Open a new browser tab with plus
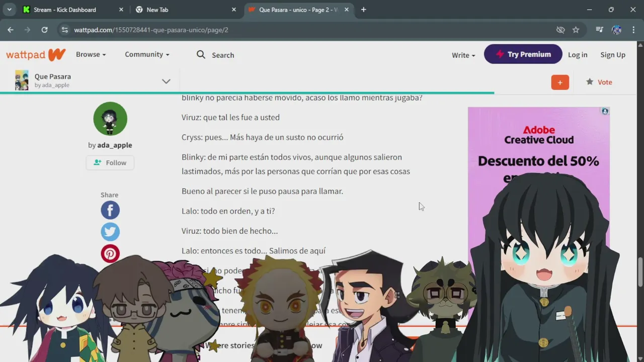Screen dimensions: 644x362 [363, 10]
